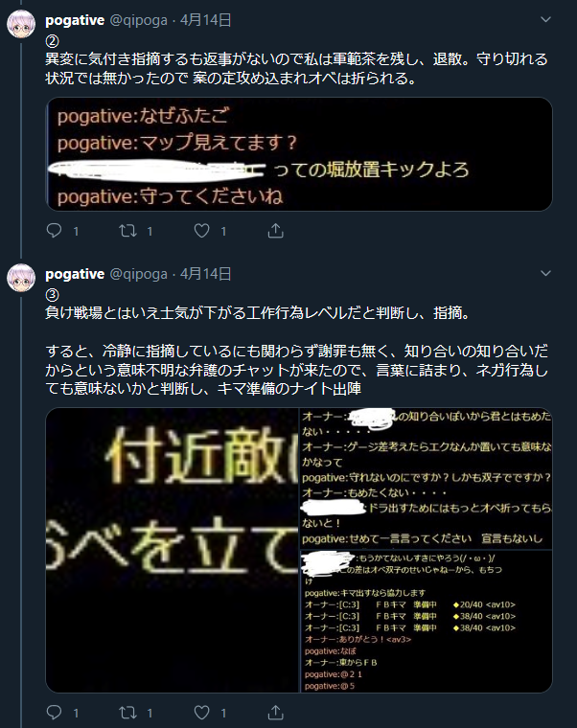Expand the more-options chevron on tweet ③
The height and width of the screenshot is (728, 577).
click(x=546, y=273)
